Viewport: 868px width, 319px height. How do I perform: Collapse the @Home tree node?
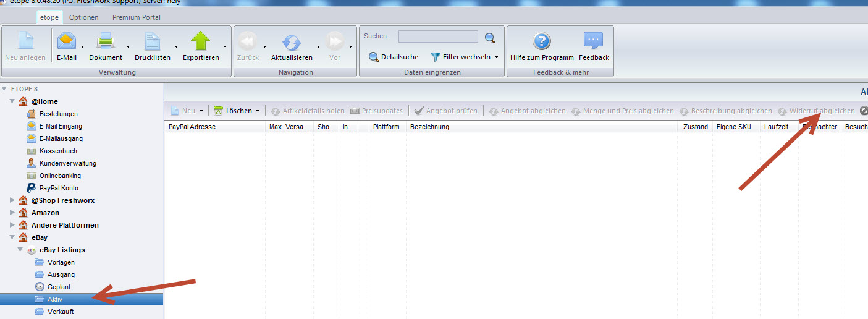[12, 101]
